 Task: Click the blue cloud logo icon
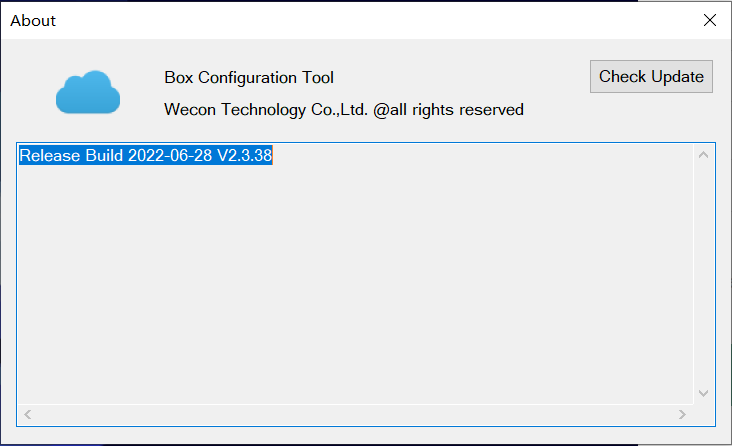[88, 92]
